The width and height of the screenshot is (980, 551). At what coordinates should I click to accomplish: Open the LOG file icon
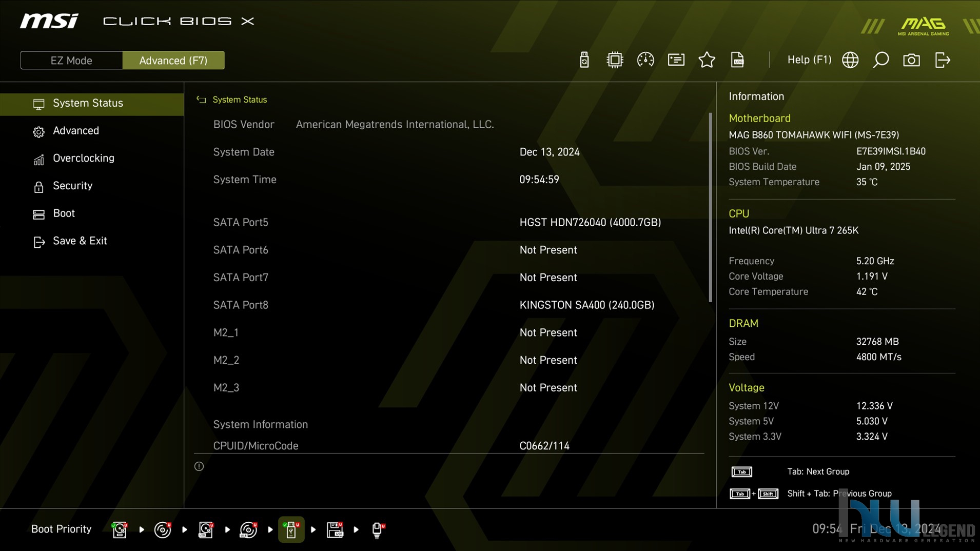(737, 60)
